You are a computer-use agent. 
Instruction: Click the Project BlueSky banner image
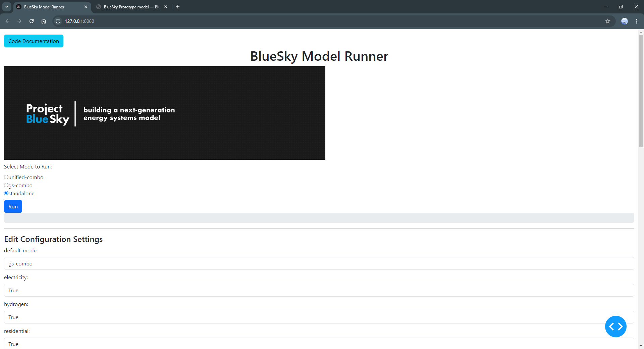coord(165,113)
